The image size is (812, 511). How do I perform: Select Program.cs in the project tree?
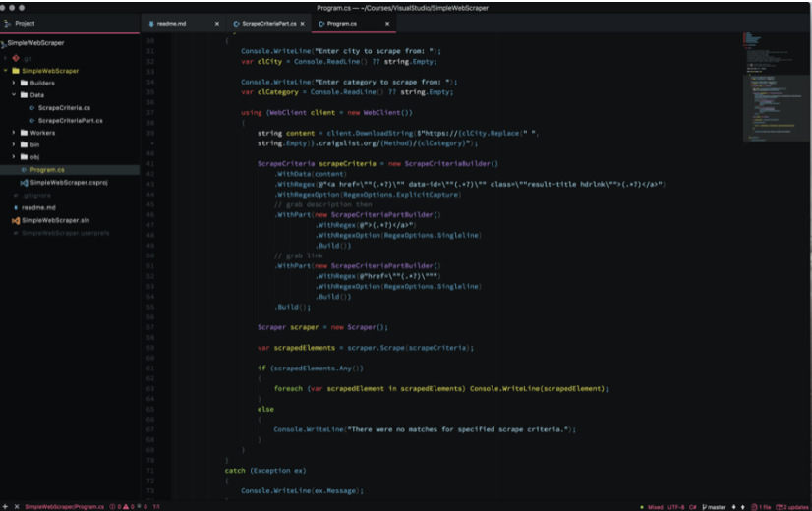tap(47, 170)
